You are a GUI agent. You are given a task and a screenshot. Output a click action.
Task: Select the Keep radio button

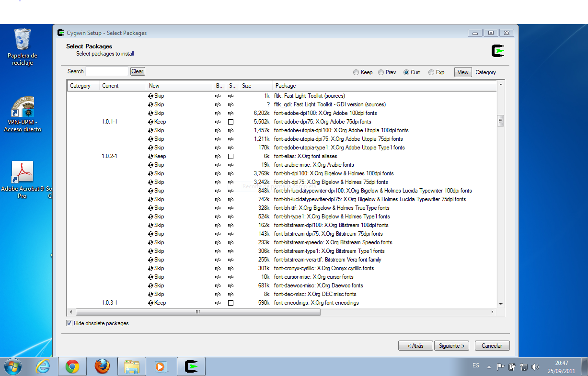(x=356, y=73)
